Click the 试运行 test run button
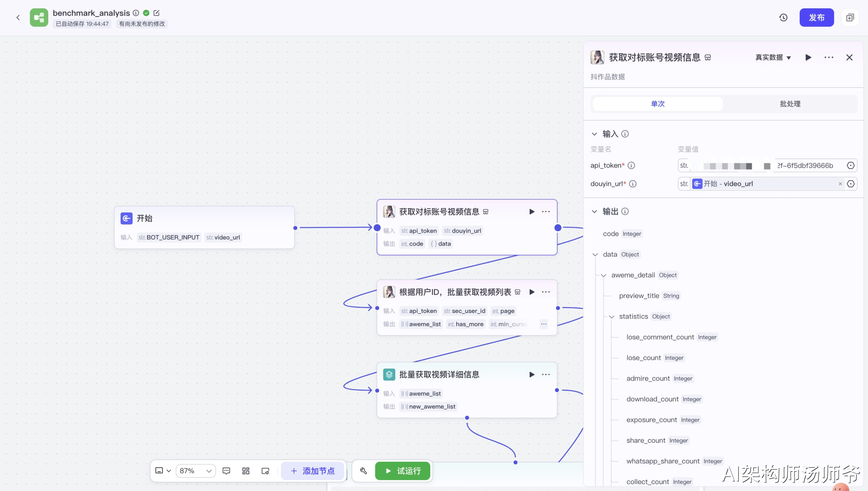868x491 pixels. pos(403,471)
